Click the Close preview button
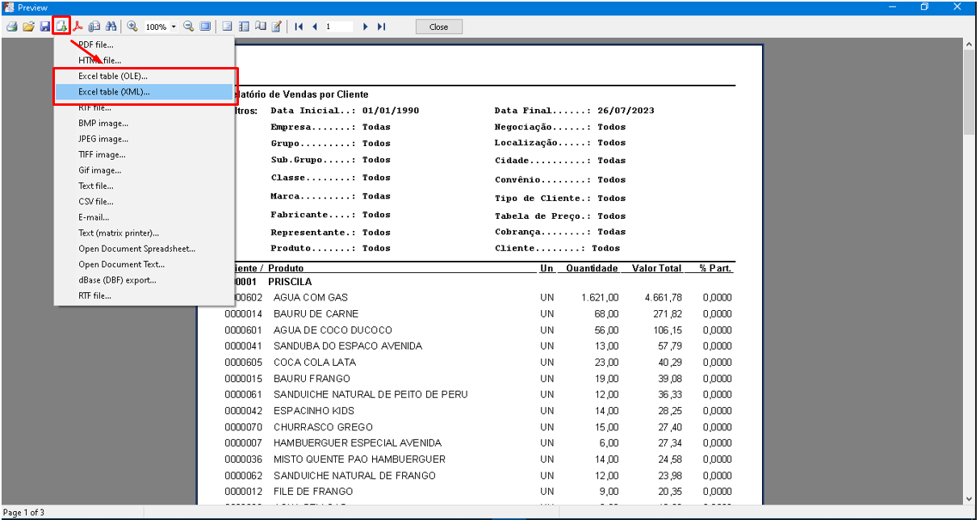Viewport: 980px width, 520px height. [x=438, y=27]
